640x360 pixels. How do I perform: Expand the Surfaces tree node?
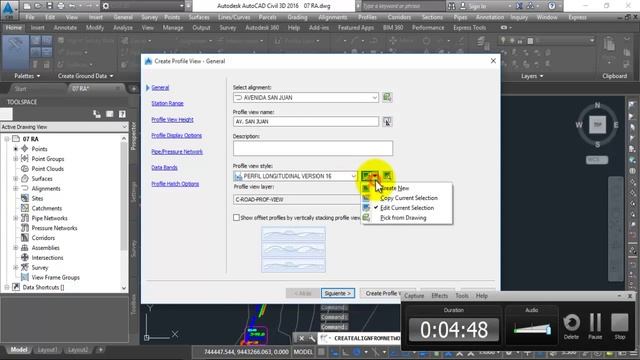16,178
